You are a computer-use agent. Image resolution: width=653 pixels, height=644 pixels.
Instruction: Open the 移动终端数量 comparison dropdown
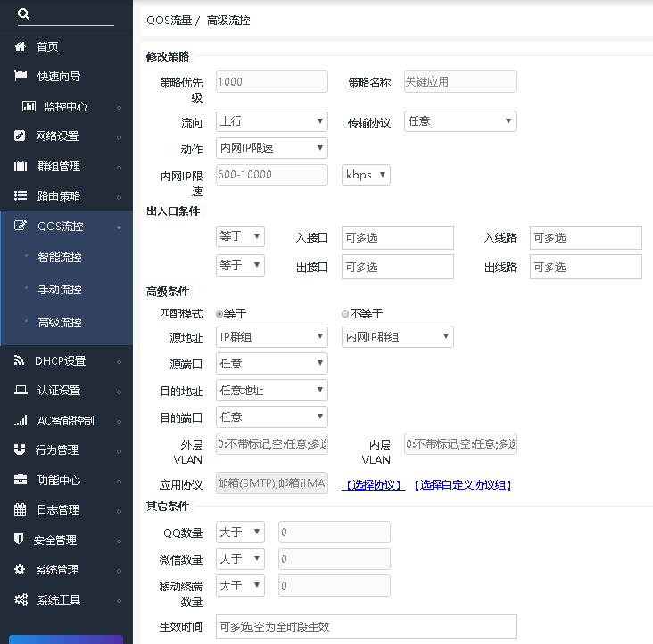(x=240, y=585)
